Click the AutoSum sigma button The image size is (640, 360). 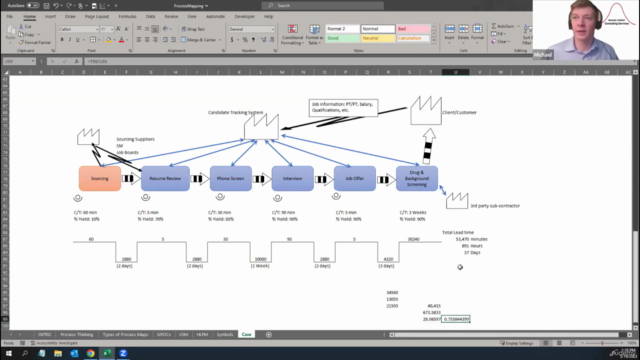pos(502,26)
